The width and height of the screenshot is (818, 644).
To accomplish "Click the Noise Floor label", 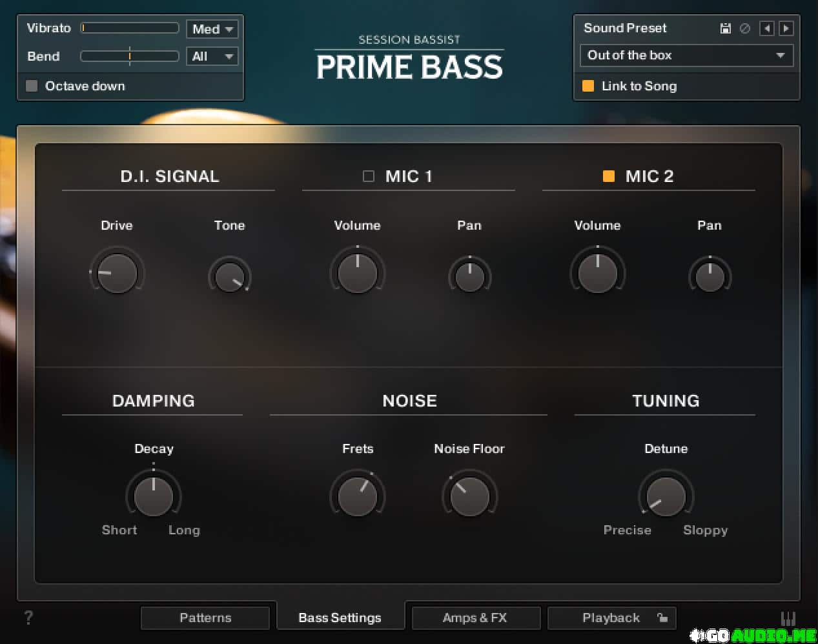I will (469, 448).
